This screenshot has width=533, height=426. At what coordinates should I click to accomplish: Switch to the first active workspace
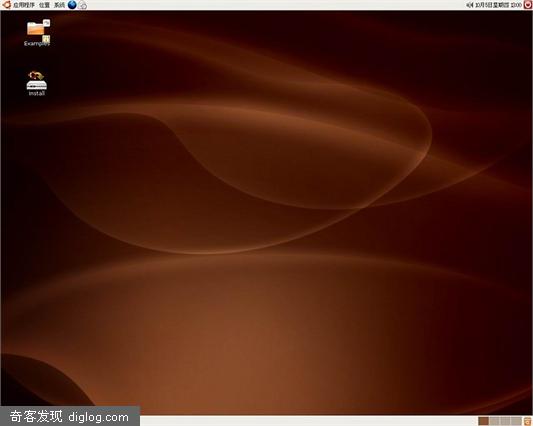click(483, 421)
